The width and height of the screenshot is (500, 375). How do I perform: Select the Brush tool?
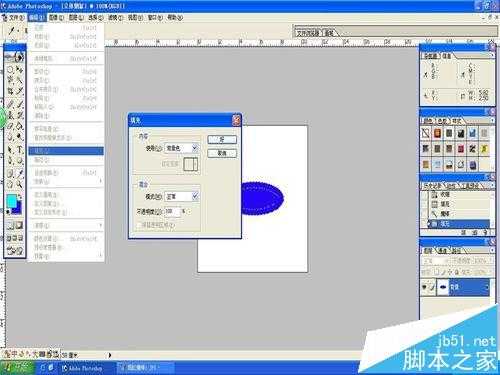tap(20, 105)
